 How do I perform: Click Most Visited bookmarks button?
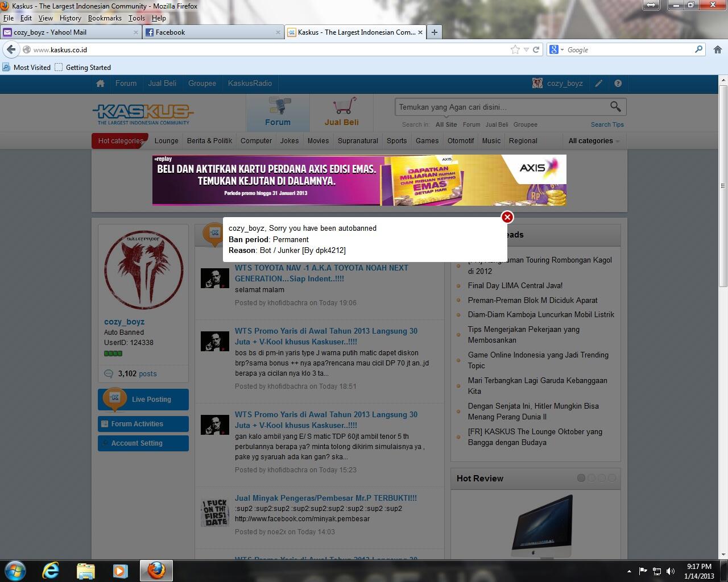point(27,67)
